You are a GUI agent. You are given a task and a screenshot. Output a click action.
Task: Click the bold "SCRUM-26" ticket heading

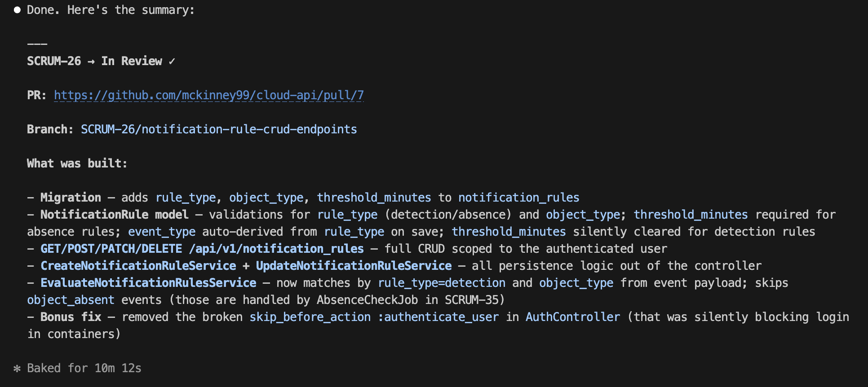[54, 61]
